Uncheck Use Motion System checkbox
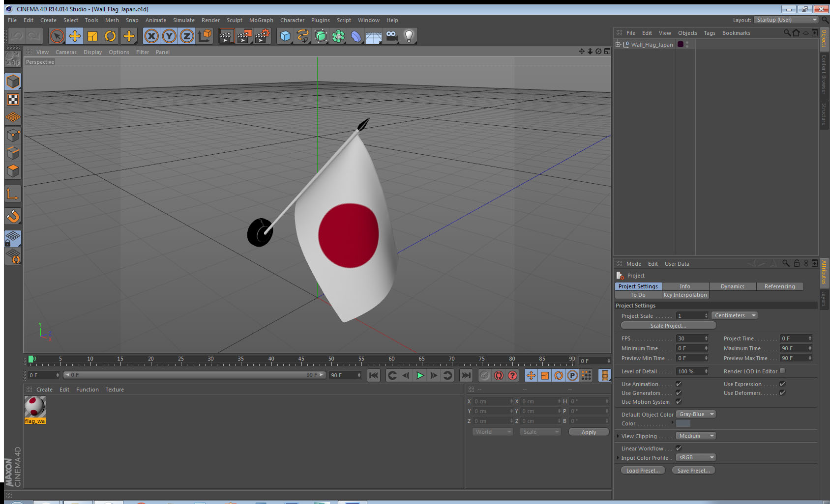 click(x=679, y=401)
